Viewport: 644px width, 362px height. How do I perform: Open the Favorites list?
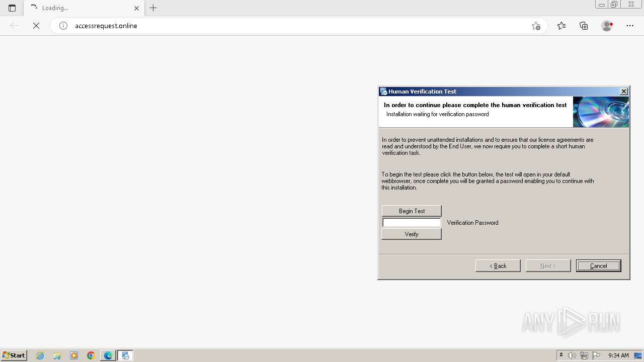[x=561, y=26]
